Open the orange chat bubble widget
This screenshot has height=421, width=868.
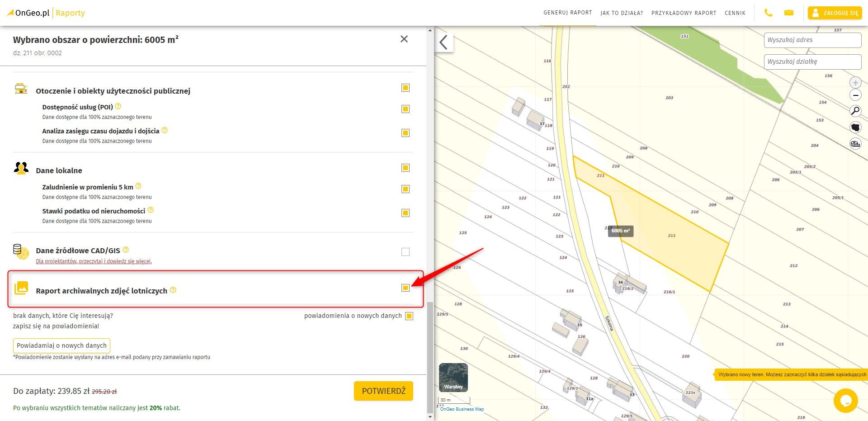(845, 400)
